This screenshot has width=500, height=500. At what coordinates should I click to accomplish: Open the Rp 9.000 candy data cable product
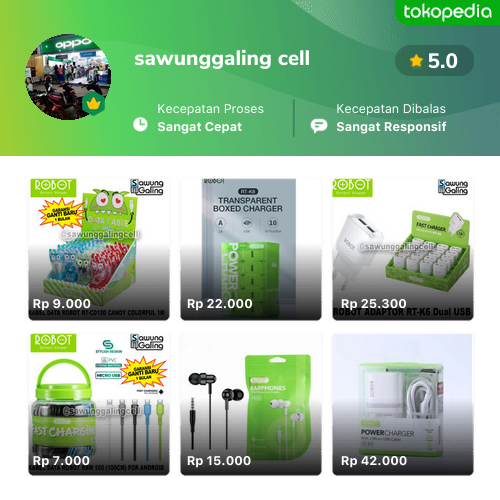coord(99,249)
